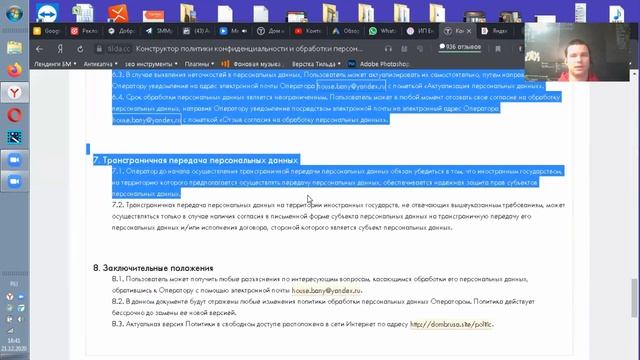The height and width of the screenshot is (360, 640).
Task: Open the TeamViewer desktop shortcut
Action: [47, 13]
